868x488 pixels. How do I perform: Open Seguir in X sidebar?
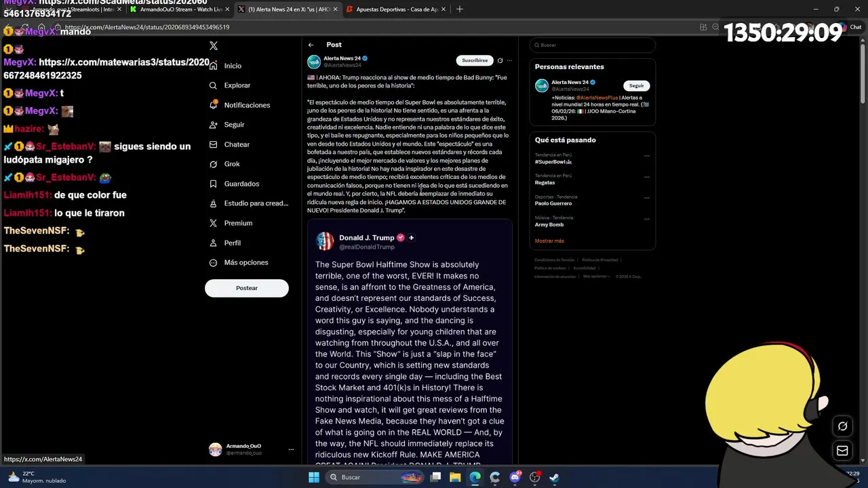tap(226, 125)
